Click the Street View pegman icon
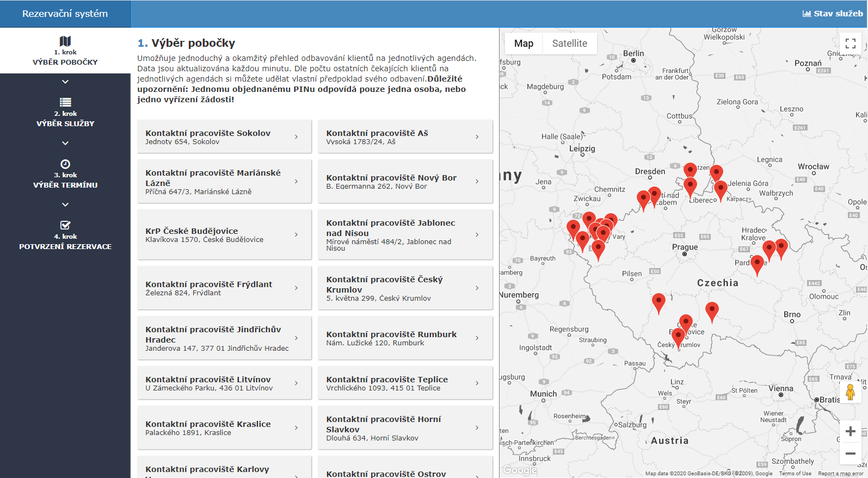Screen dimensions: 868x478 tap(851, 392)
